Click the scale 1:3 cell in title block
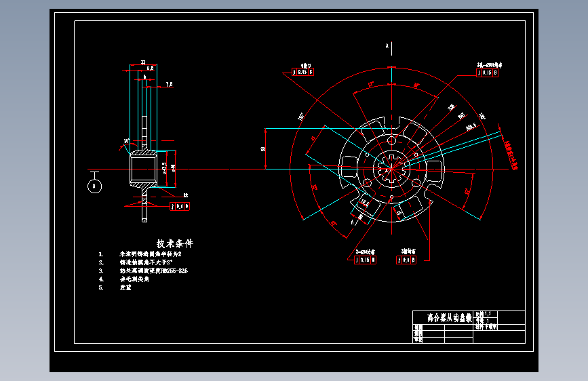Viewport: 588px width, 381px height. point(486,314)
